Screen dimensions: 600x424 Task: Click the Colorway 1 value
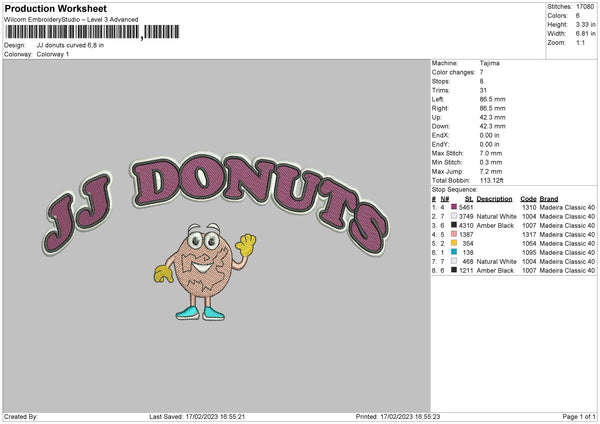(53, 54)
